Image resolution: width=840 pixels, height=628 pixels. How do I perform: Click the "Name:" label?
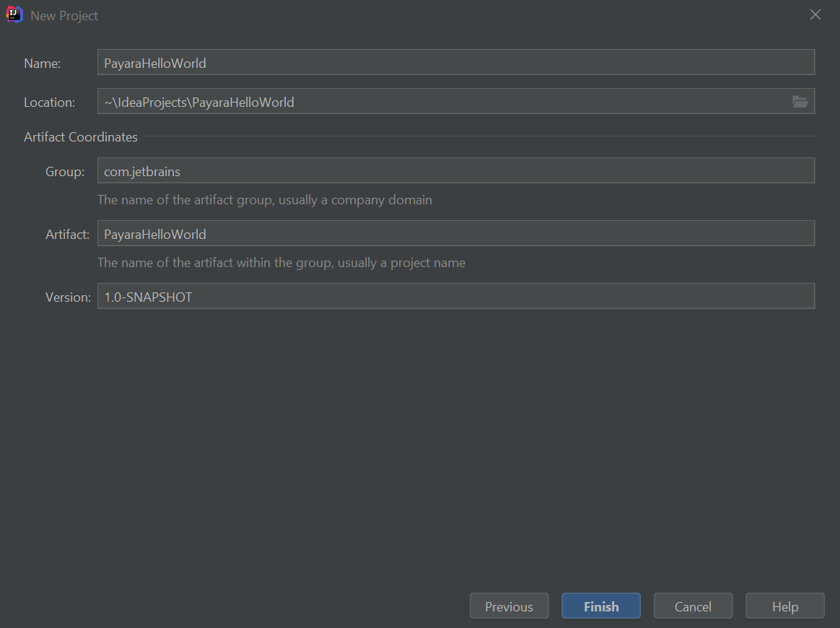click(x=43, y=64)
